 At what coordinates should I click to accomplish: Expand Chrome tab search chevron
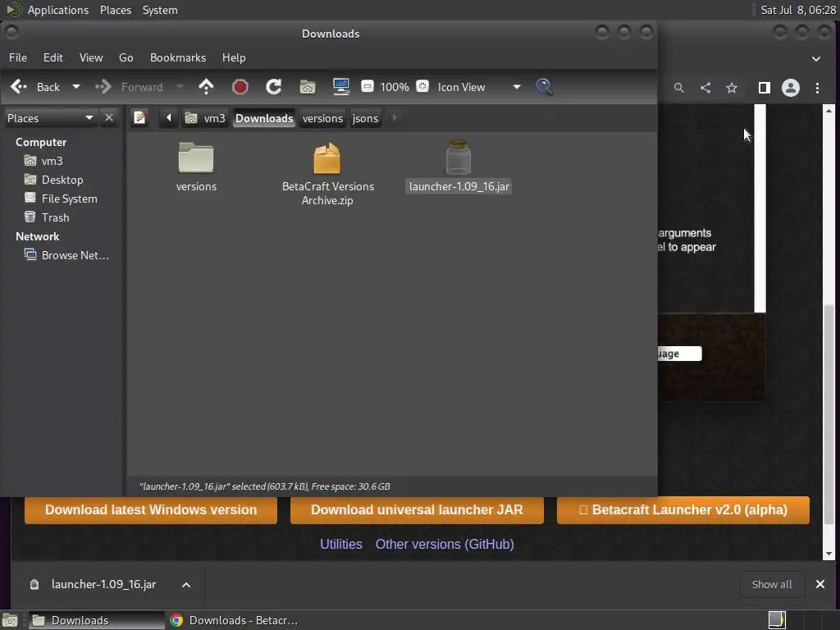816,59
